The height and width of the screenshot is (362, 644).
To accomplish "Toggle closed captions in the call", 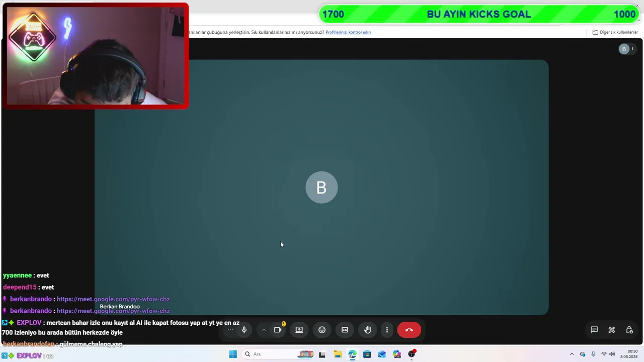I will click(x=345, y=330).
